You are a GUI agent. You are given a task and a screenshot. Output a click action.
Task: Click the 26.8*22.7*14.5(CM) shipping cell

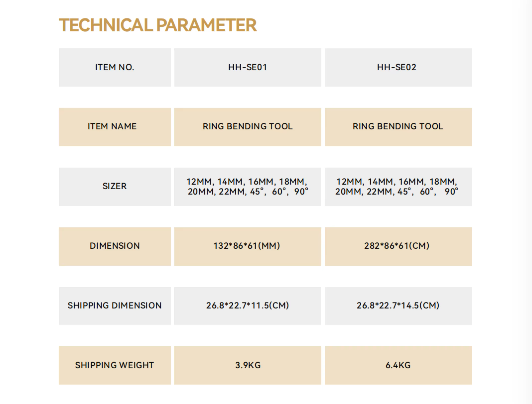pos(399,306)
